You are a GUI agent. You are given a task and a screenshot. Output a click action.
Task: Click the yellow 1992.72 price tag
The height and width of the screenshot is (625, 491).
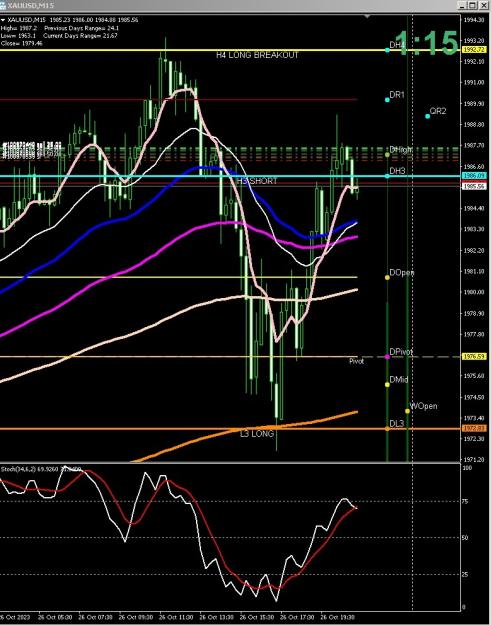coord(473,50)
